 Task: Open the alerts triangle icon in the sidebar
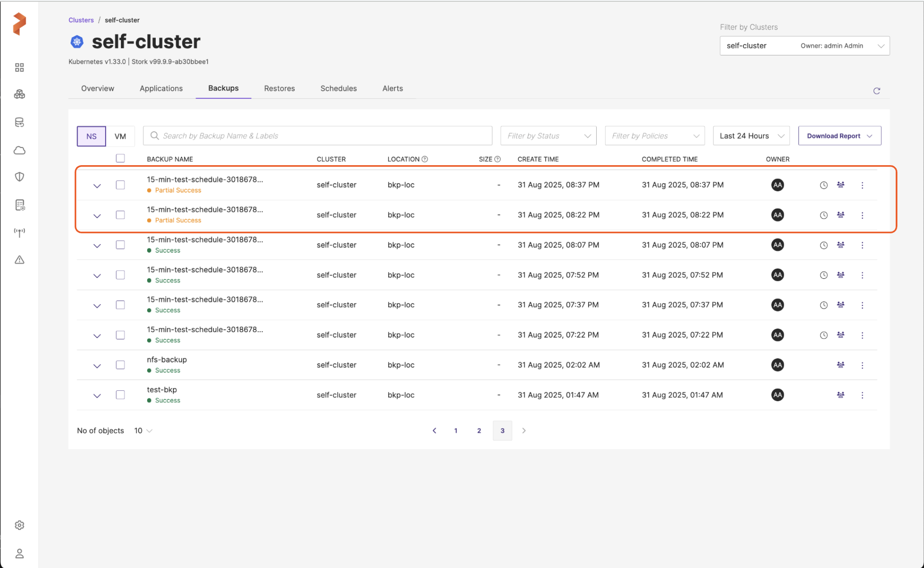tap(19, 260)
